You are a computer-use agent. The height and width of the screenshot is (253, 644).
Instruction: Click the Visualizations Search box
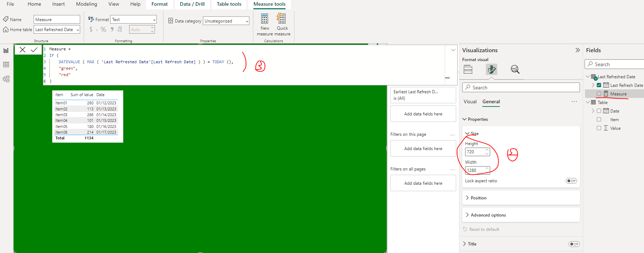521,88
